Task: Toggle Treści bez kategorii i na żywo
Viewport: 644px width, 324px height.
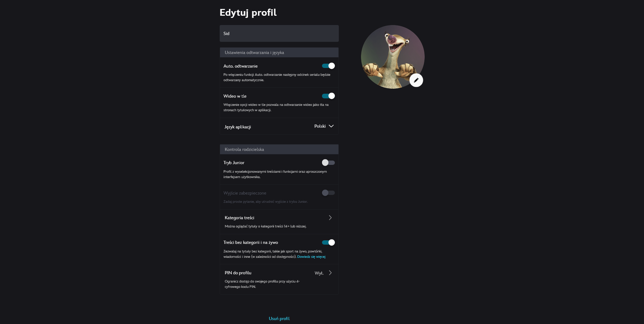Action: coord(328,242)
